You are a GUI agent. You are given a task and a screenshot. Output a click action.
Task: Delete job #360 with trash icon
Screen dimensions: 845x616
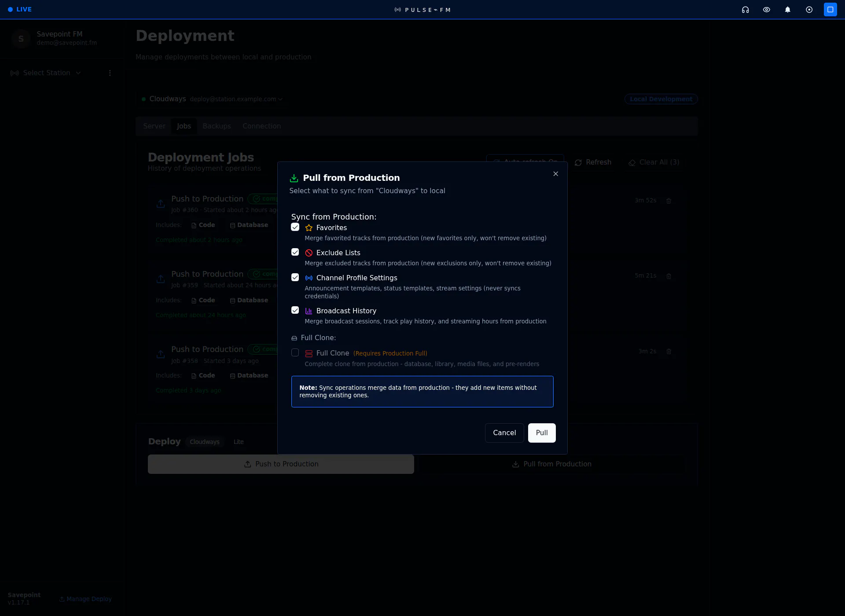point(669,201)
